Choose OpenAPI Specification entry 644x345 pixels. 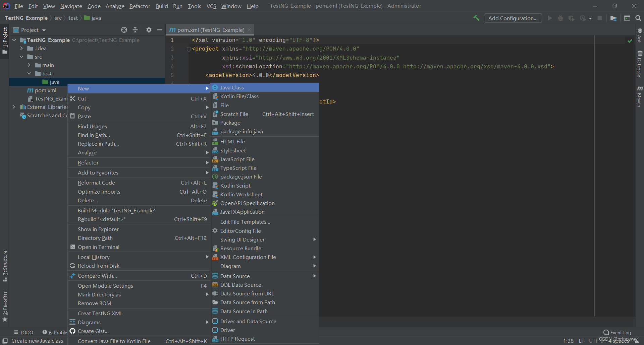pyautogui.click(x=265, y=203)
